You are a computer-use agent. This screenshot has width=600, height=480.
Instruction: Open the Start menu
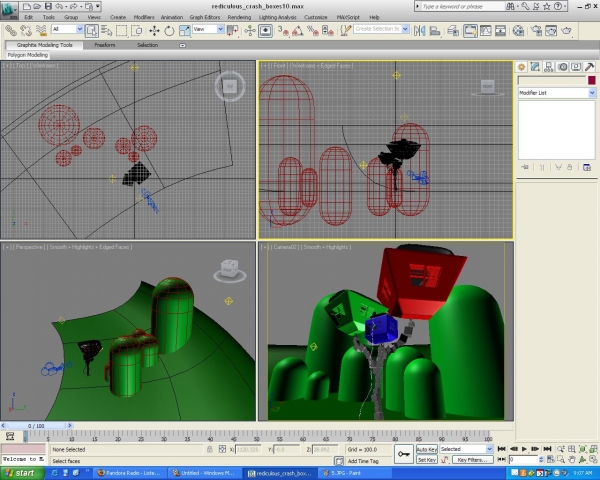(20, 473)
